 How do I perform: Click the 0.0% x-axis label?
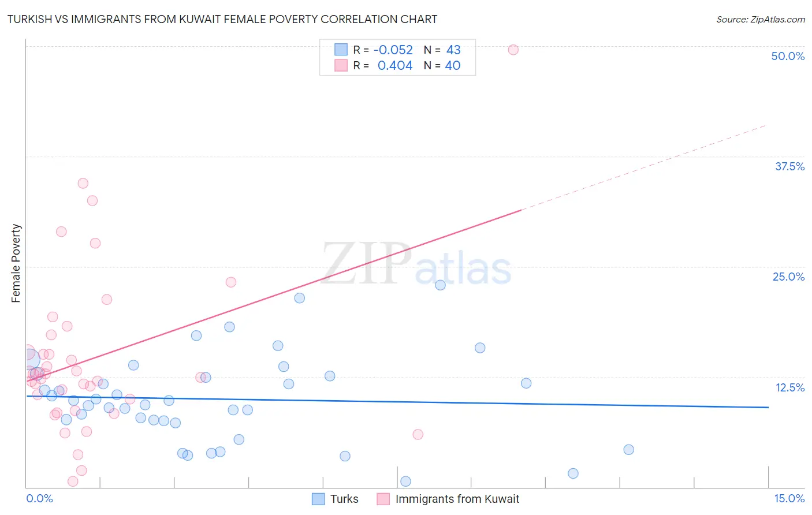[39, 498]
